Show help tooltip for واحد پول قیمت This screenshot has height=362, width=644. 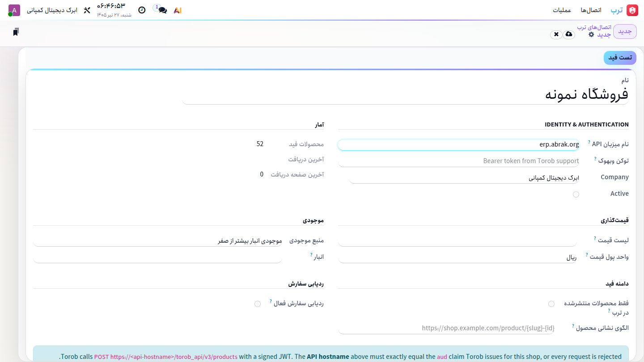(587, 255)
